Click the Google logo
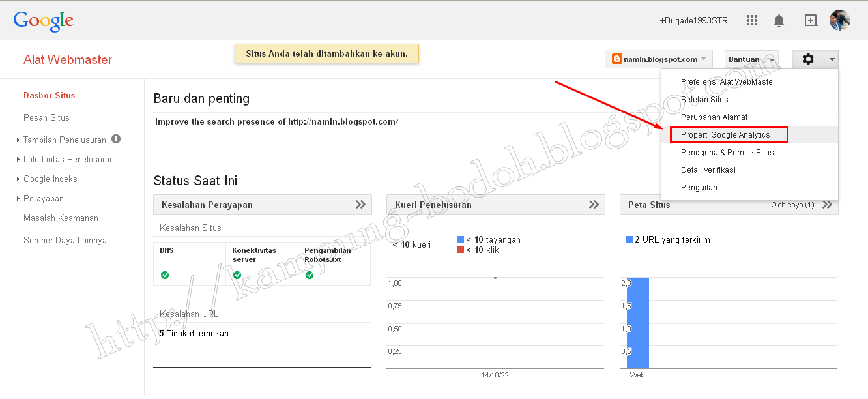868x399 pixels. click(43, 21)
